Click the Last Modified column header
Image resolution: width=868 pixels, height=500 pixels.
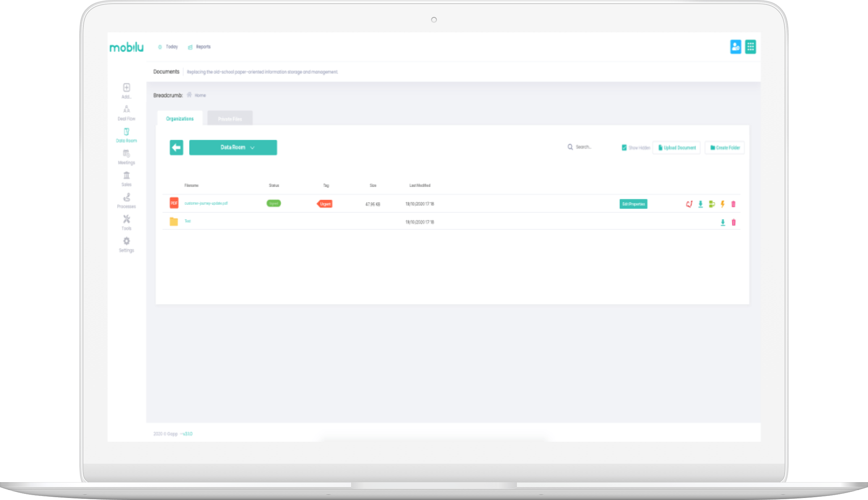tap(420, 185)
